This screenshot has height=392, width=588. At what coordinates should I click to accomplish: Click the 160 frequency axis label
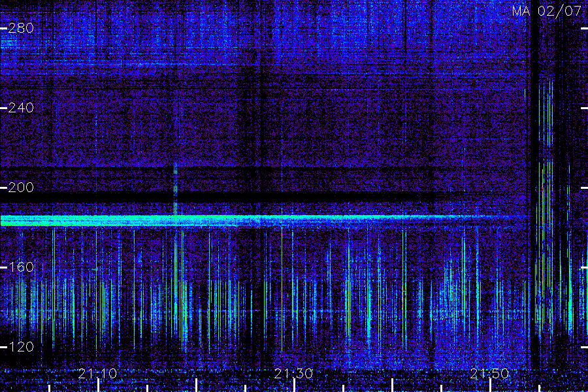[x=21, y=267]
